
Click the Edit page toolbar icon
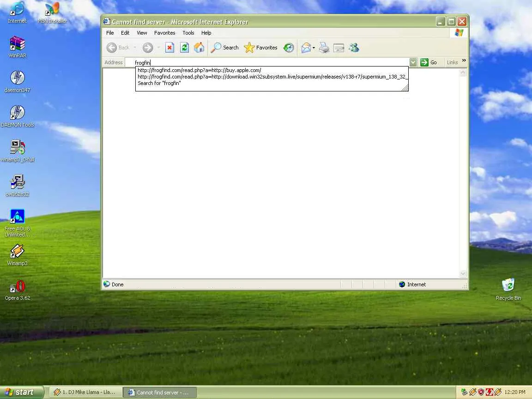(339, 48)
